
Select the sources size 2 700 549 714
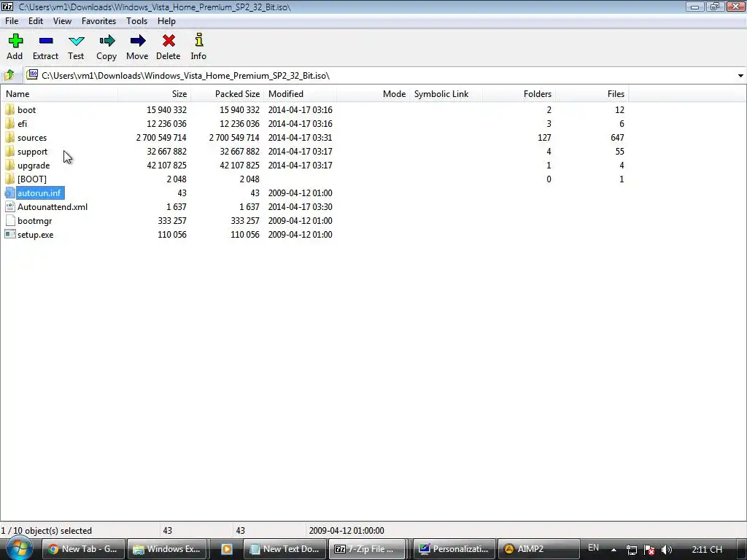[161, 138]
